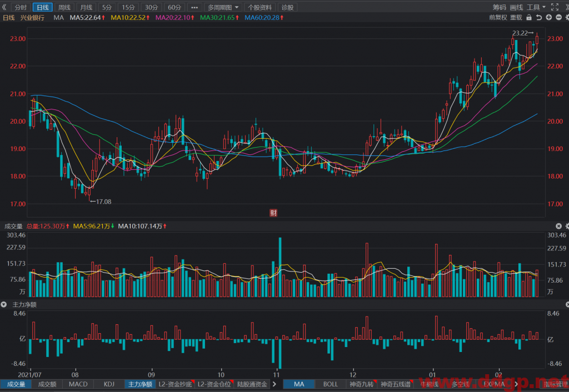
Task: Select the 5分 period tab
Action: pyautogui.click(x=107, y=7)
